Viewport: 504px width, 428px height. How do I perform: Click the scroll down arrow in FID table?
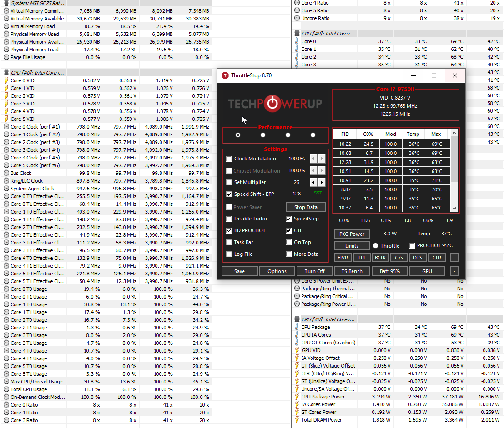coord(454,208)
